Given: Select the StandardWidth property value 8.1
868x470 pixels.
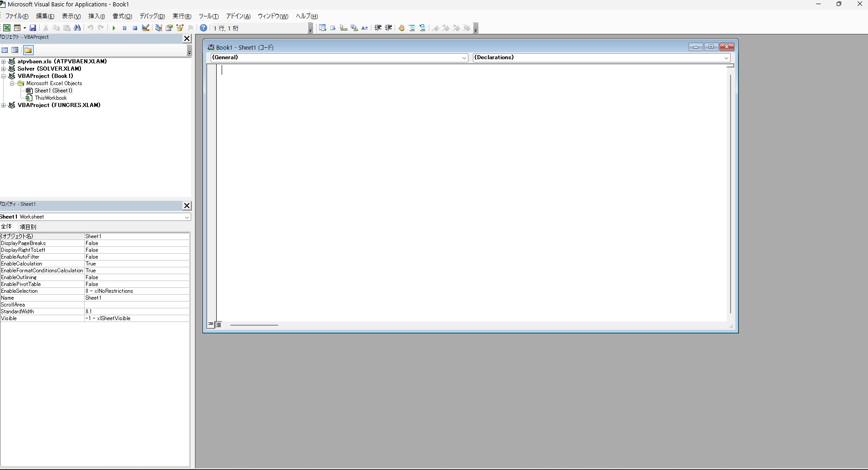Looking at the screenshot, I should (137, 312).
